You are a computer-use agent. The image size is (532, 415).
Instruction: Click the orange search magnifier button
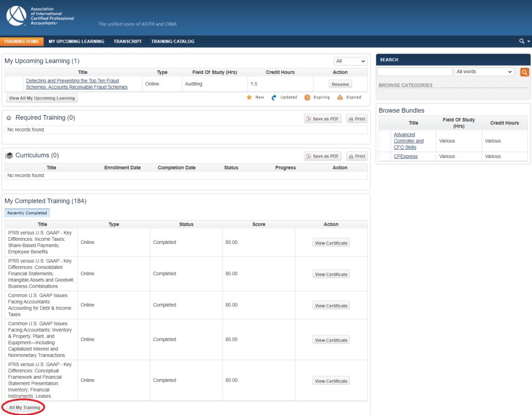tap(524, 72)
